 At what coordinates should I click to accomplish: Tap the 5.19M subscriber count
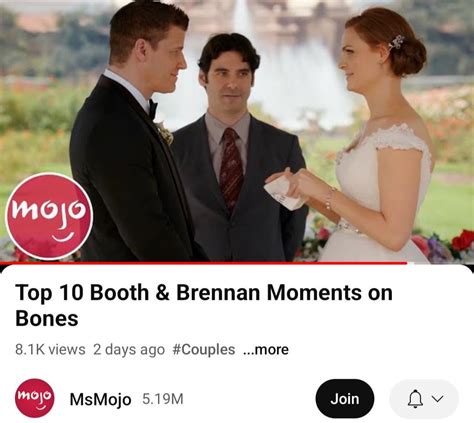[163, 399]
